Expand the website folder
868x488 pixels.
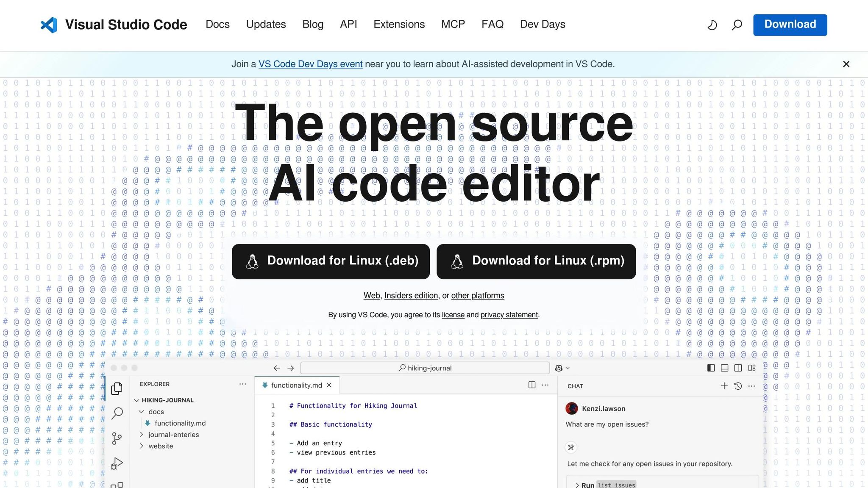point(161,446)
